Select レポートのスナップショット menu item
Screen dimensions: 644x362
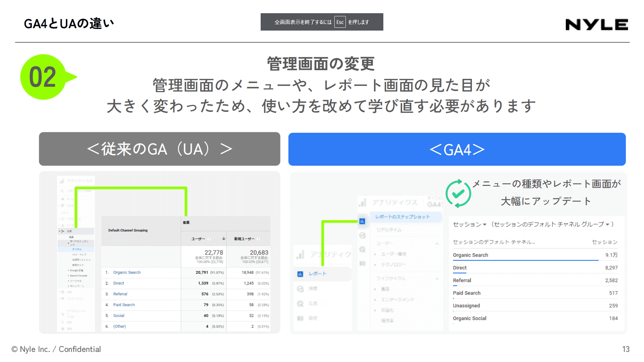tap(406, 217)
